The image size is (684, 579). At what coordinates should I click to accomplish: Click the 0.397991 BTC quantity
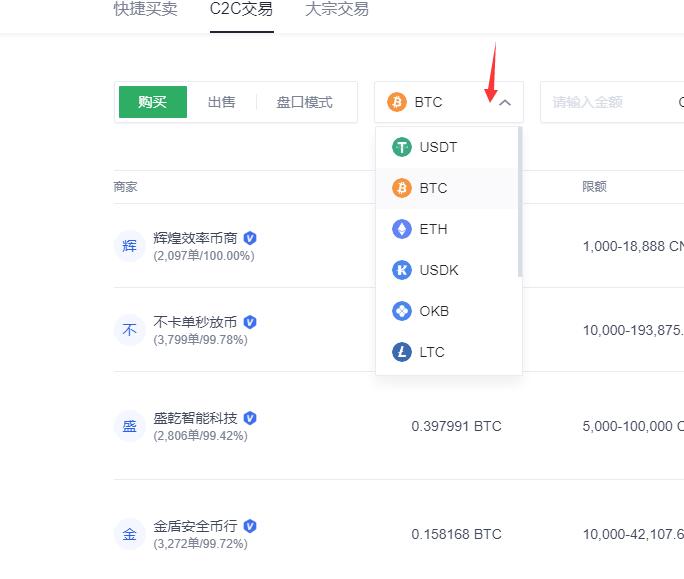click(456, 426)
